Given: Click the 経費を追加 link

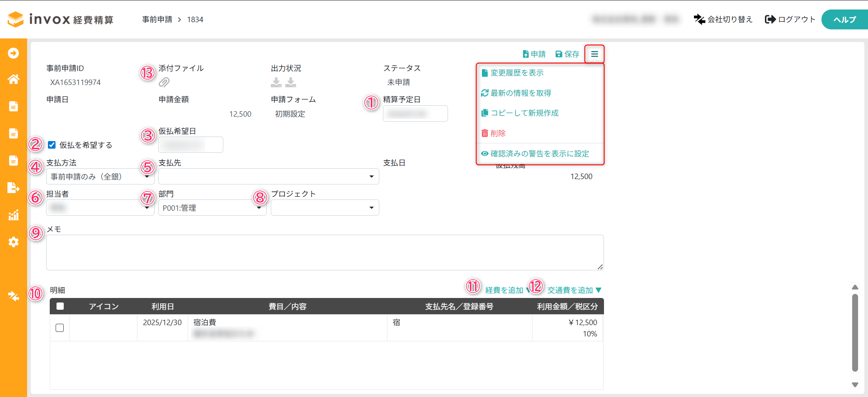Looking at the screenshot, I should click(x=504, y=290).
